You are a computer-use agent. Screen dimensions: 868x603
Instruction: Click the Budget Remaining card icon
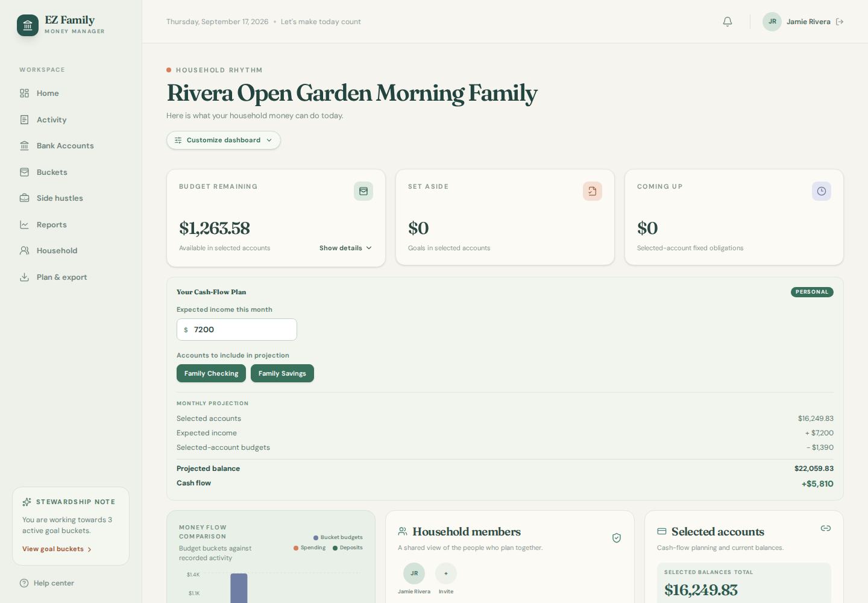coord(363,191)
